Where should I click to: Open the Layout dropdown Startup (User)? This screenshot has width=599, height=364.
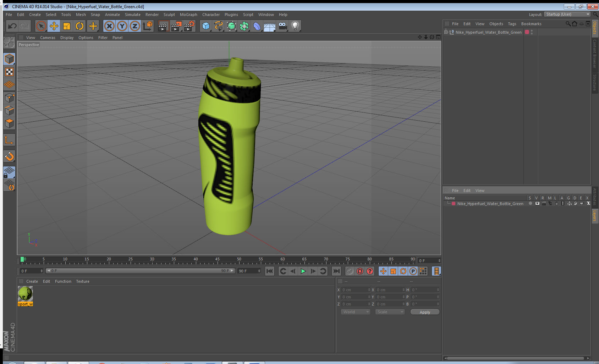click(x=567, y=14)
